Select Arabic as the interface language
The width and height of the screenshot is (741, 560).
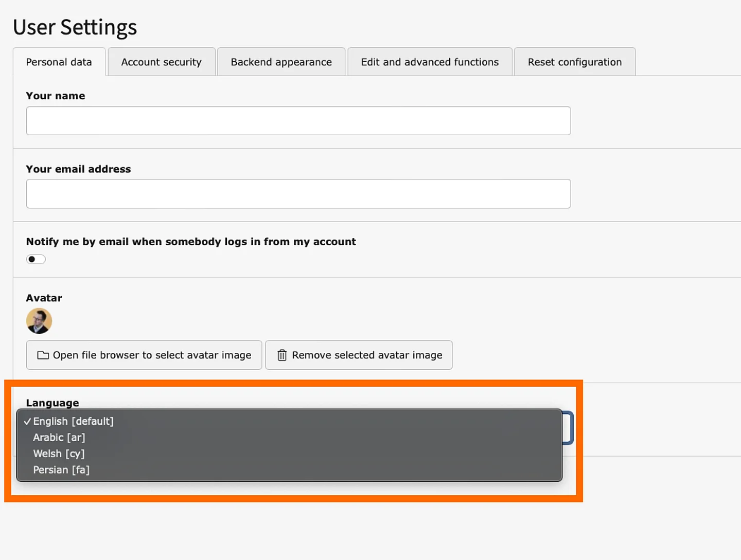click(x=59, y=437)
